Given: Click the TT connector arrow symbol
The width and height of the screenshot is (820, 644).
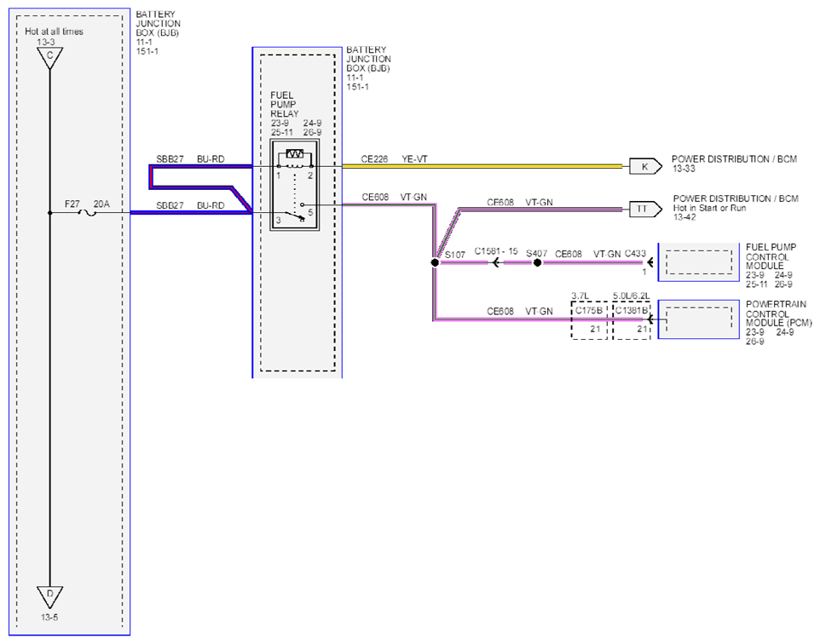Looking at the screenshot, I should click(645, 209).
